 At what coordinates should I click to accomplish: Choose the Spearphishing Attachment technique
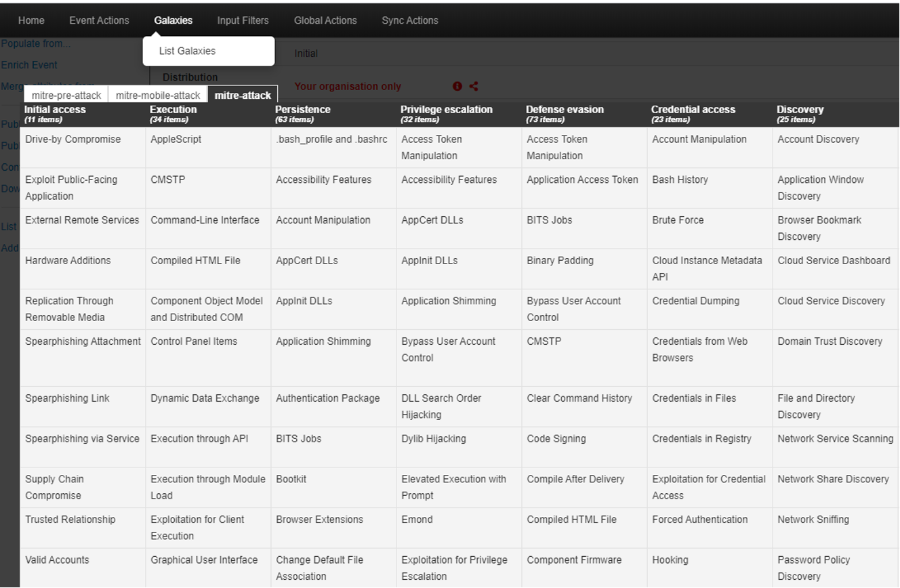[83, 358]
